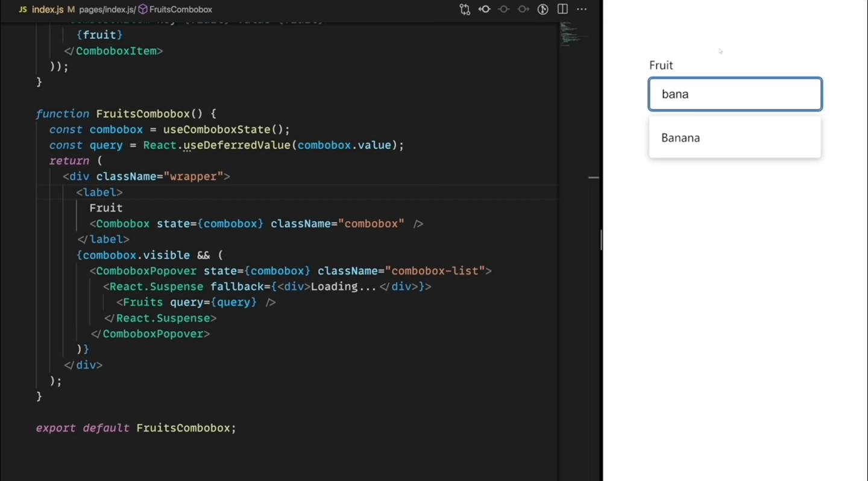Open the More Actions ellipsis menu

pyautogui.click(x=582, y=9)
